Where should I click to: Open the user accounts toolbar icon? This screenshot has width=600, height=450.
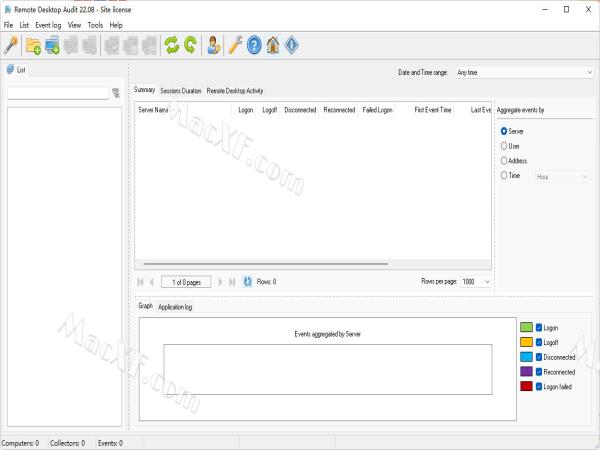213,45
